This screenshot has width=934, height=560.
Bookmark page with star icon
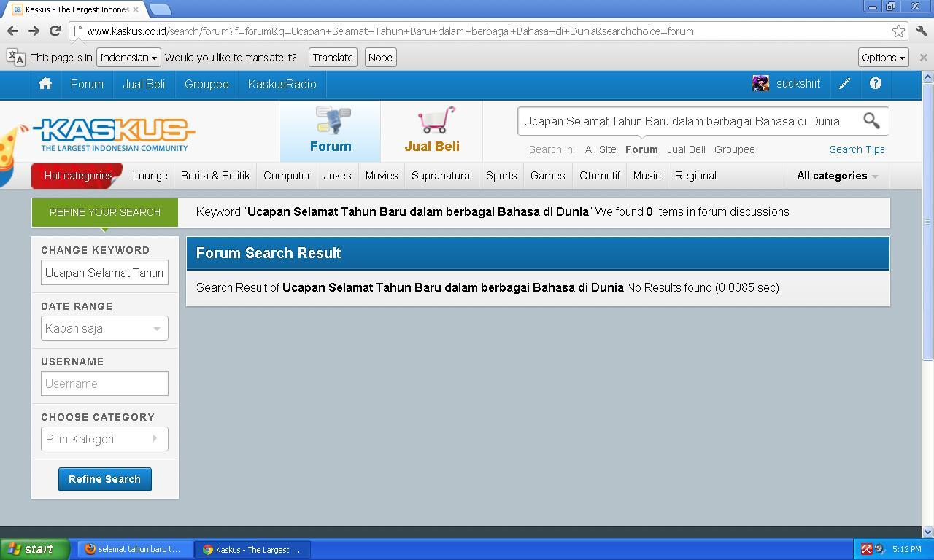click(898, 31)
